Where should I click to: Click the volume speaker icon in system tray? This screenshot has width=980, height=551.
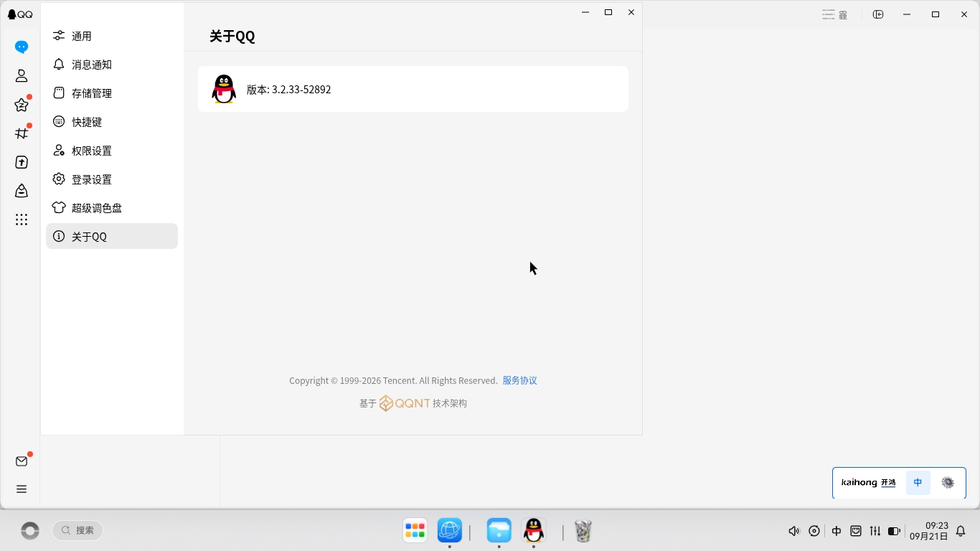[x=793, y=531]
